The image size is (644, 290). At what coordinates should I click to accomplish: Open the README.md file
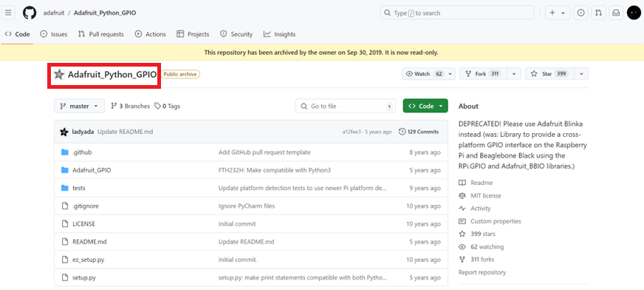click(x=89, y=242)
